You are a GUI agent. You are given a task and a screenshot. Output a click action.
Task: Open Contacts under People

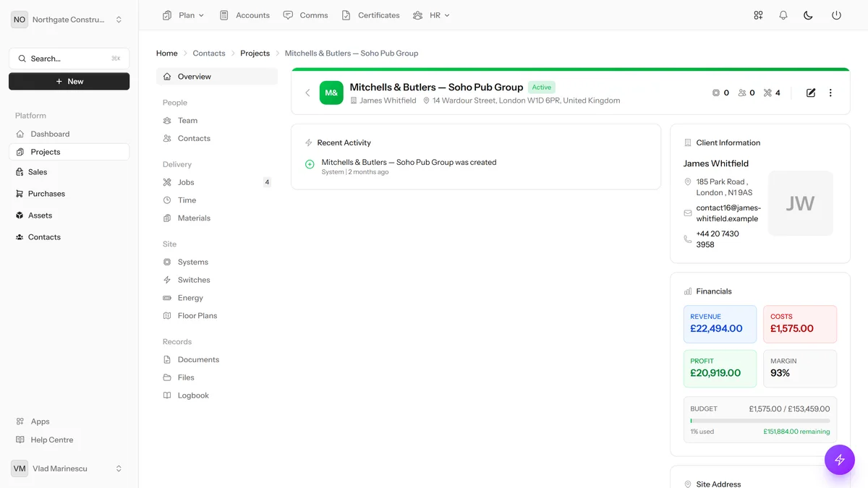(x=217, y=138)
